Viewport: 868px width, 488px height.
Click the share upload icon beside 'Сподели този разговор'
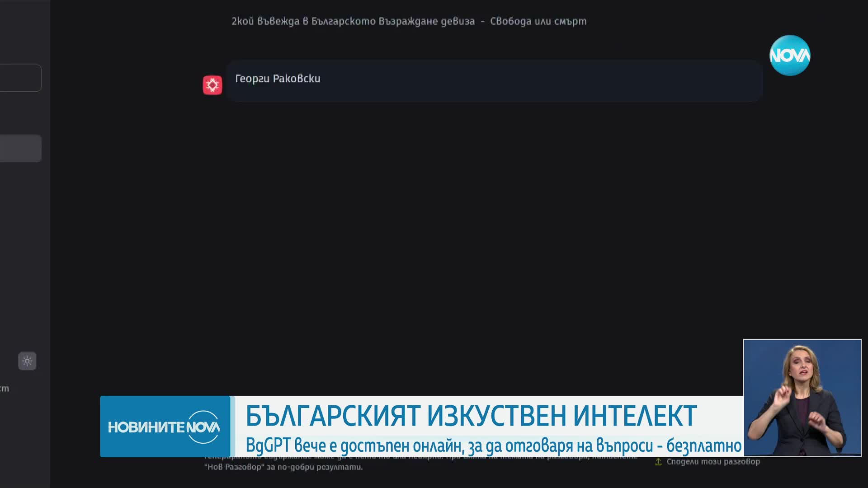coord(658,462)
